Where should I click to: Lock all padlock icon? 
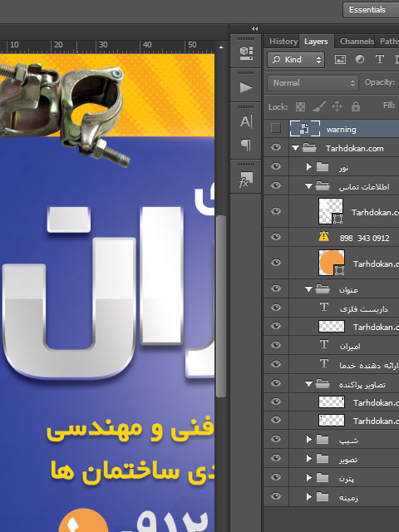pos(356,106)
